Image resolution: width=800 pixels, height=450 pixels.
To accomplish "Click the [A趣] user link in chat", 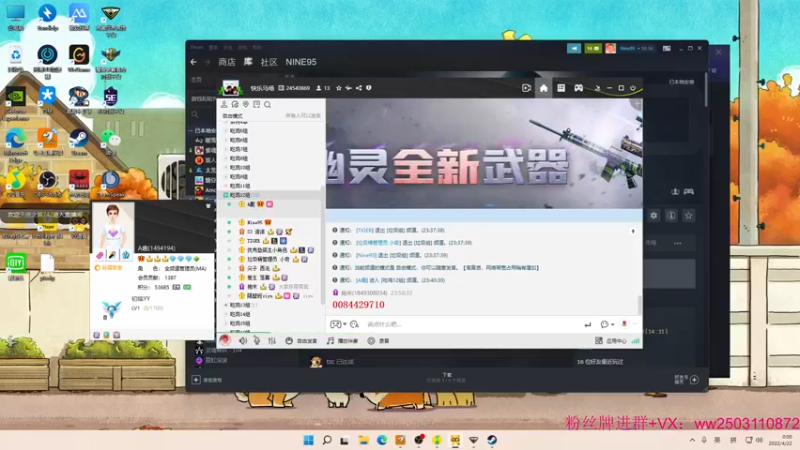I will 362,280.
